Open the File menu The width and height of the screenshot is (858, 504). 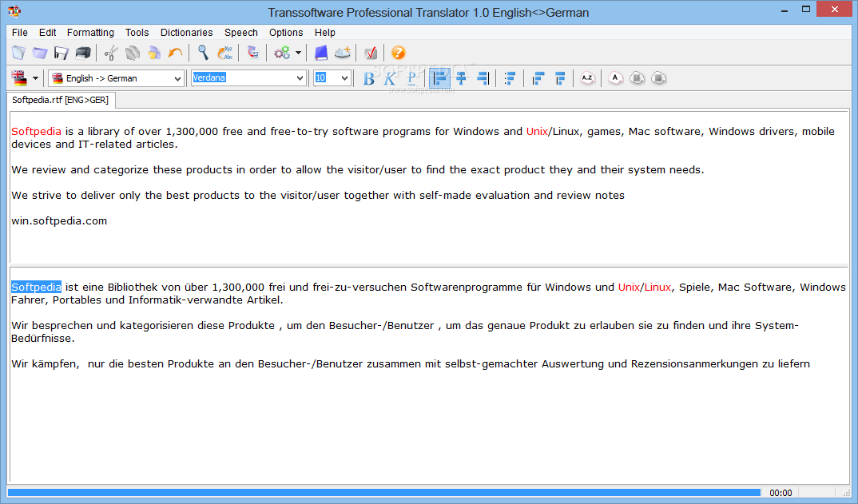[x=20, y=32]
